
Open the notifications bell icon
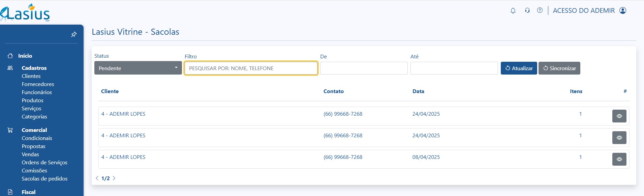click(x=513, y=10)
